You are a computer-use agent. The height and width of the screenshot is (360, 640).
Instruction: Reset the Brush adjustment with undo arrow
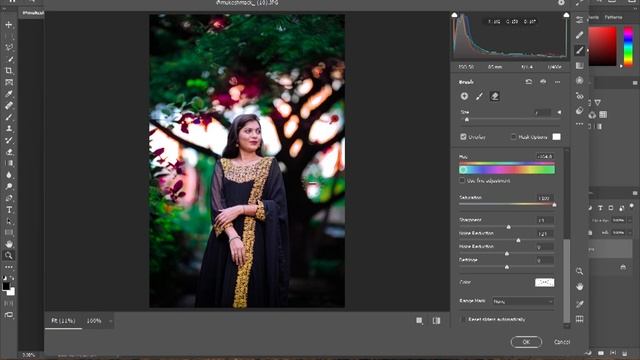529,82
